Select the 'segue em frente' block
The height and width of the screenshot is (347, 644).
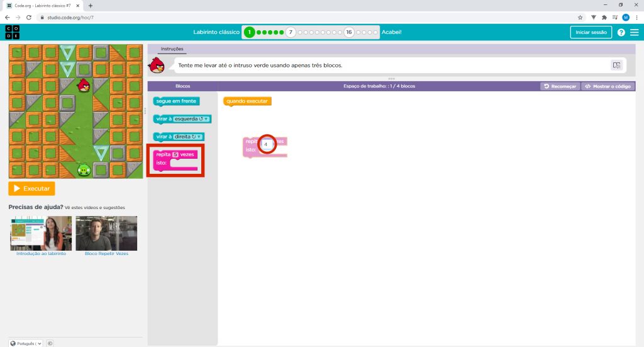[x=176, y=101]
